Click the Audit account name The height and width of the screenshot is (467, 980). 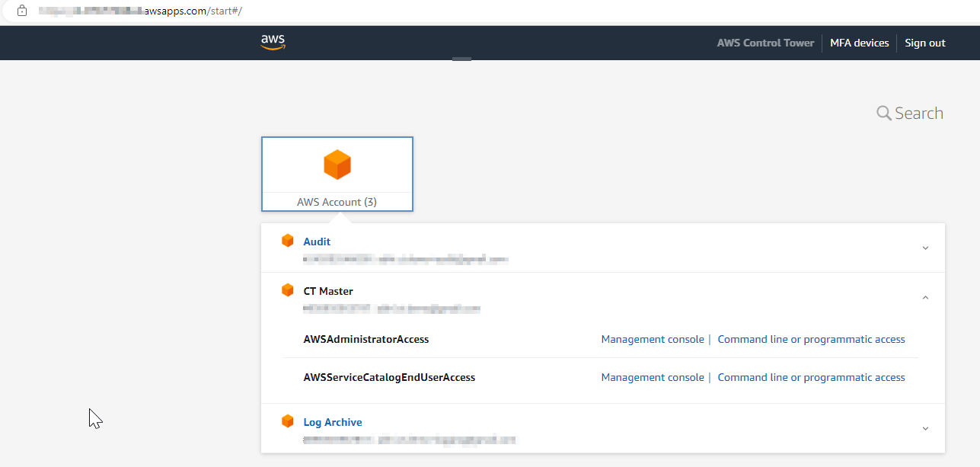tap(317, 241)
